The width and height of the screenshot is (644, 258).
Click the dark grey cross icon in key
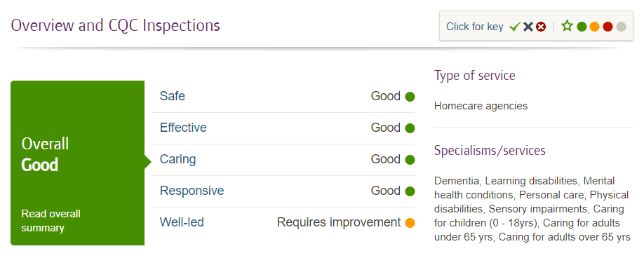528,27
